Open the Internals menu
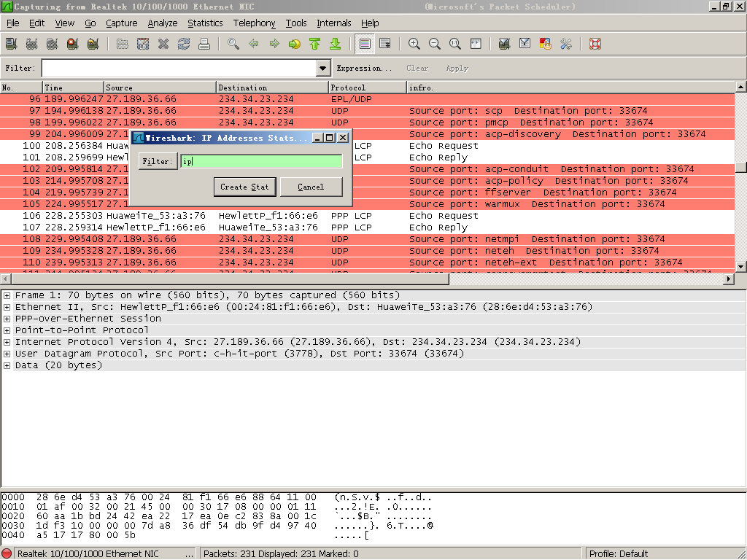The width and height of the screenshot is (747, 560). coord(333,23)
